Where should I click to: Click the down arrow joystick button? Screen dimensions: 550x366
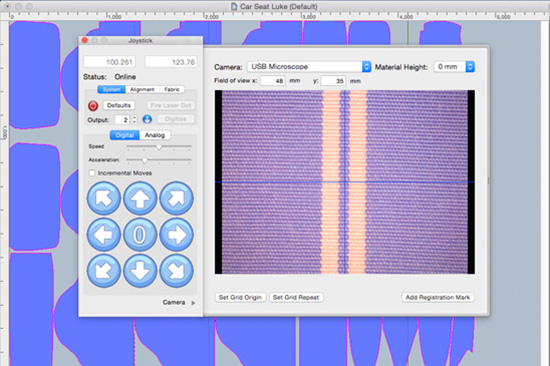click(140, 271)
